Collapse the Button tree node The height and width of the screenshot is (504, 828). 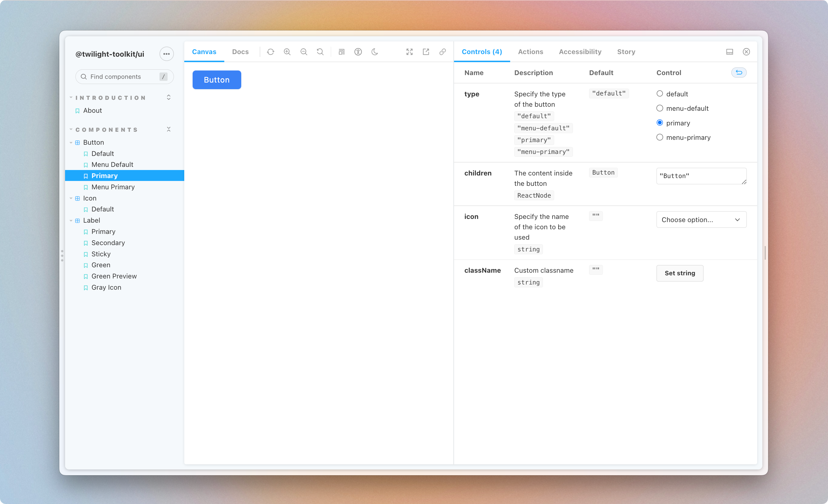[71, 143]
